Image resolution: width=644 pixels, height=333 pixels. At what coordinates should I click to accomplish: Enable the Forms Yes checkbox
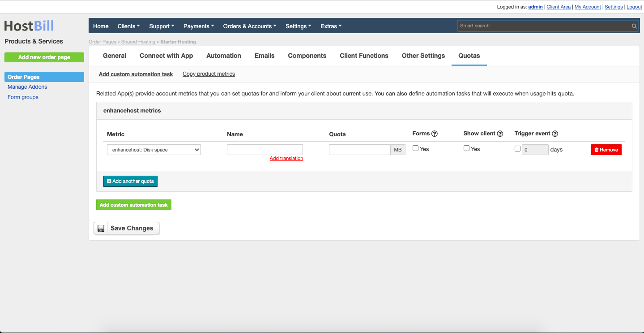pyautogui.click(x=415, y=147)
